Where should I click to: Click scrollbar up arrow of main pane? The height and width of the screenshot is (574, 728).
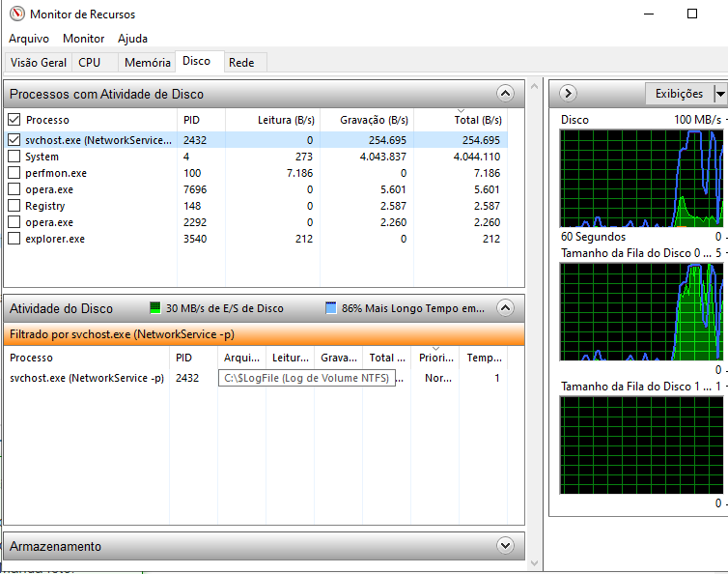point(534,86)
